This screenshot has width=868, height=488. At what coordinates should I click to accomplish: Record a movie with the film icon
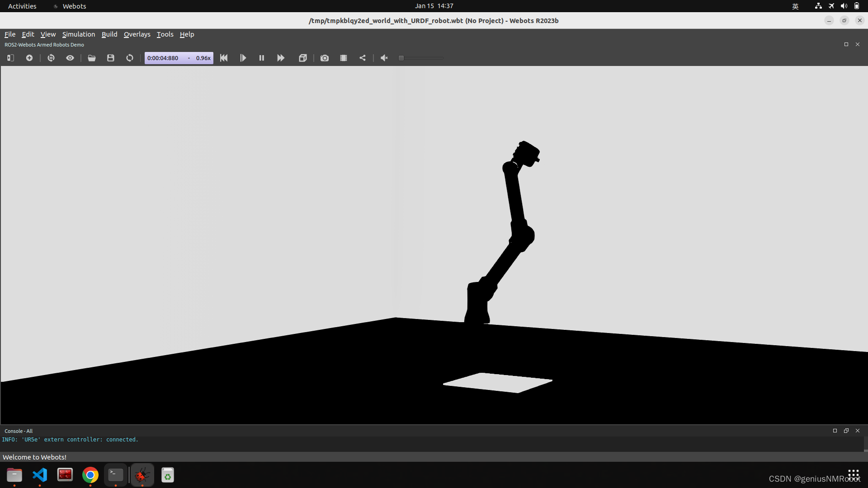tap(344, 58)
